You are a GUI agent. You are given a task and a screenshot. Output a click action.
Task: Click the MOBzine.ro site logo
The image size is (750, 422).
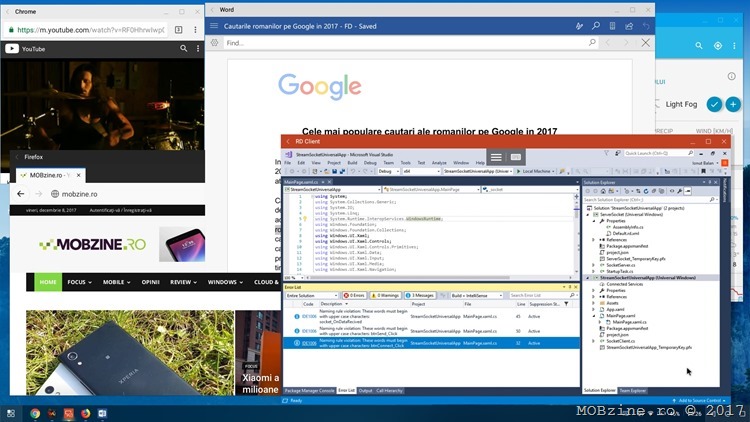click(92, 244)
